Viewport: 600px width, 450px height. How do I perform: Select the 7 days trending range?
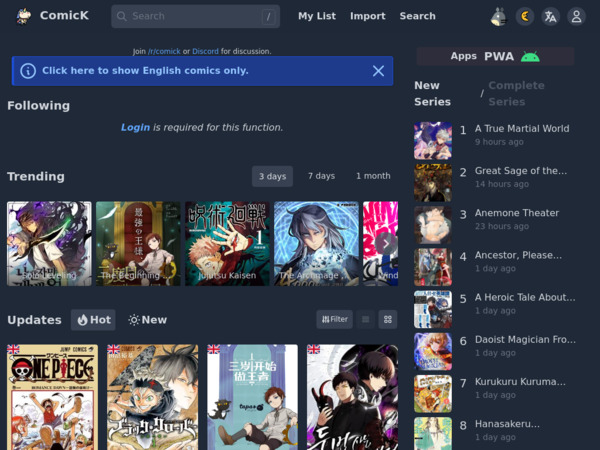point(321,176)
